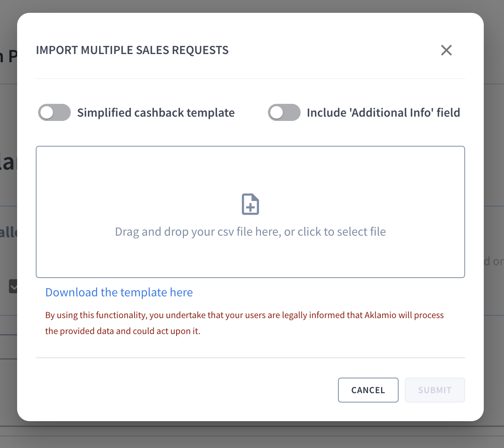Click the divider line above the CANCEL button
The width and height of the screenshot is (504, 448).
pos(250,358)
